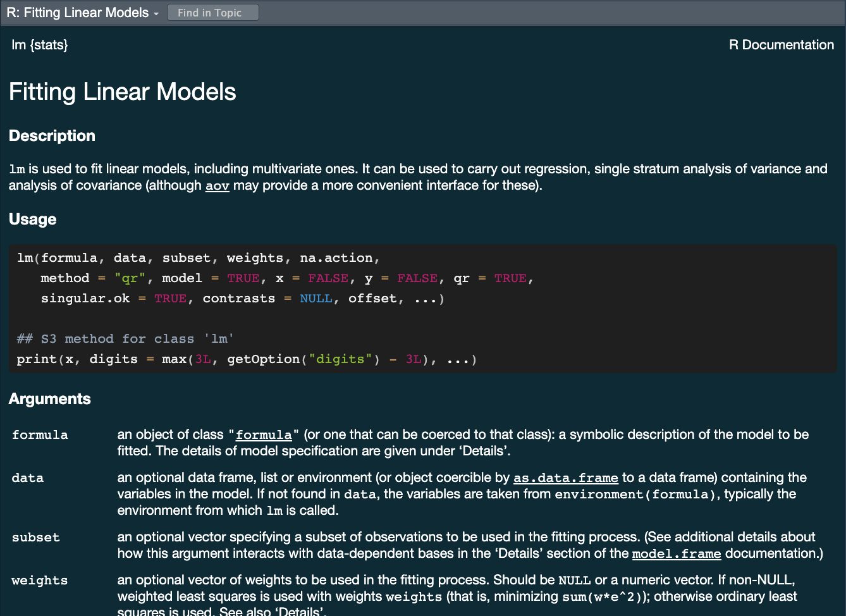Click the blue NULL contrasts default value

316,299
